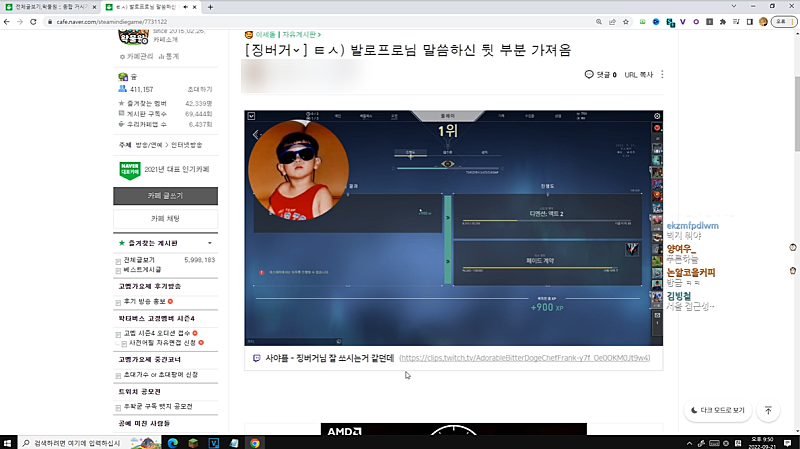800x449 pixels.
Task: Click the Twitch clip icon beside 사야플 caption
Action: 257,358
